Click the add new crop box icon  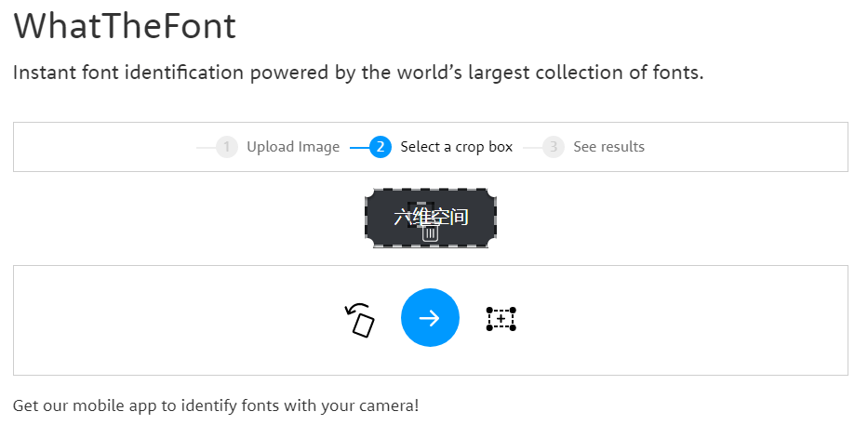(501, 319)
